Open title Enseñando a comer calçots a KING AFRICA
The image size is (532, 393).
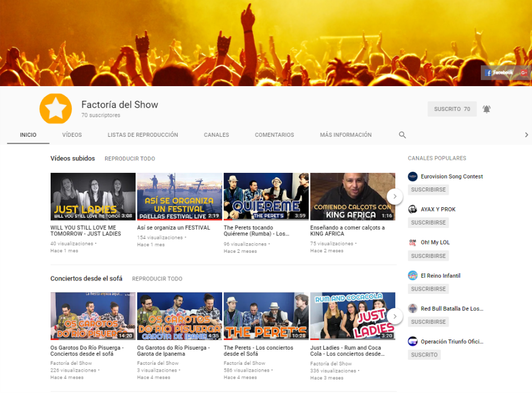point(348,231)
